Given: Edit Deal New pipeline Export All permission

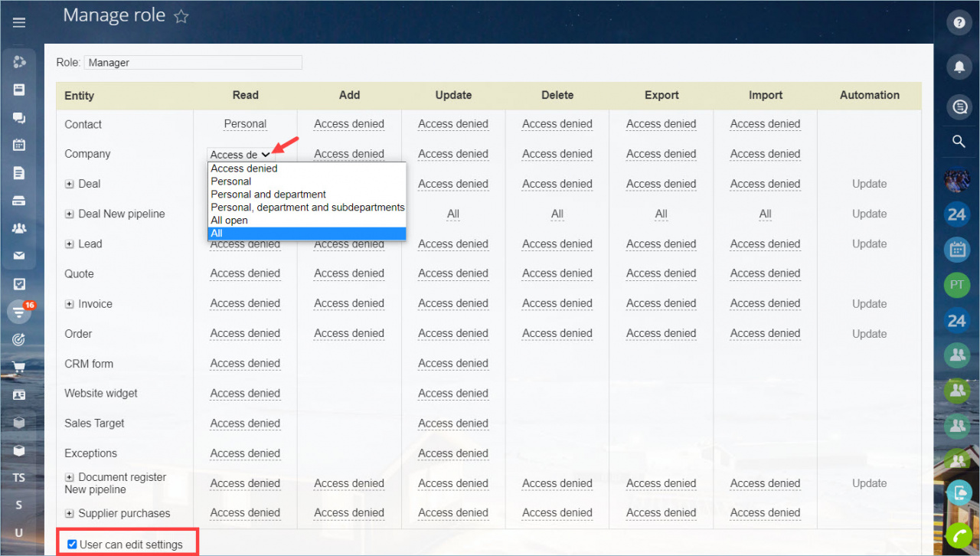Looking at the screenshot, I should pos(661,214).
